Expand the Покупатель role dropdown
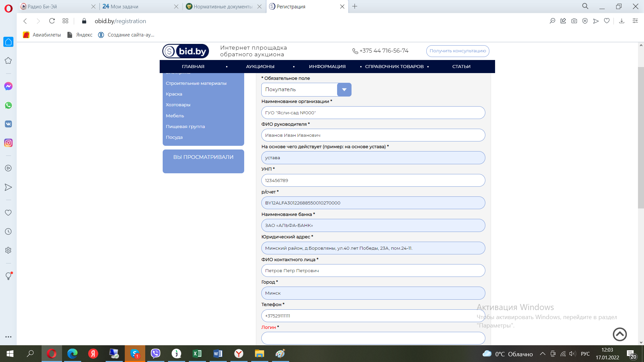This screenshot has width=644, height=362. tap(344, 89)
